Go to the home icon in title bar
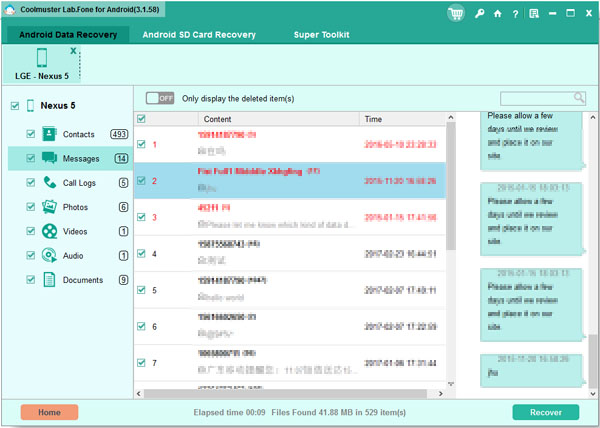 tap(497, 14)
